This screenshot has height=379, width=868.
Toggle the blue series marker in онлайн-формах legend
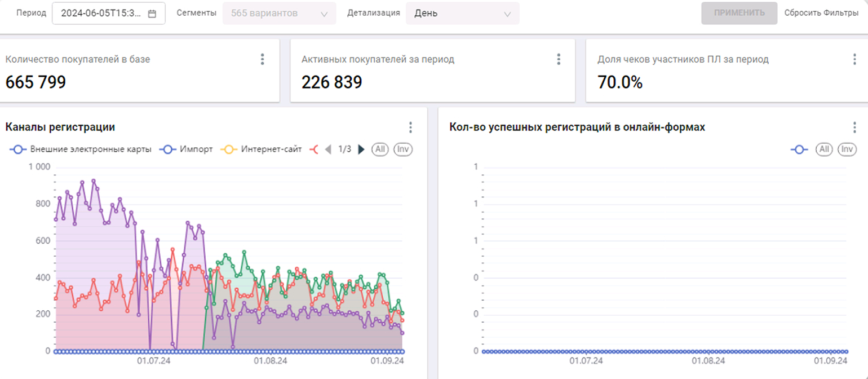(x=799, y=149)
